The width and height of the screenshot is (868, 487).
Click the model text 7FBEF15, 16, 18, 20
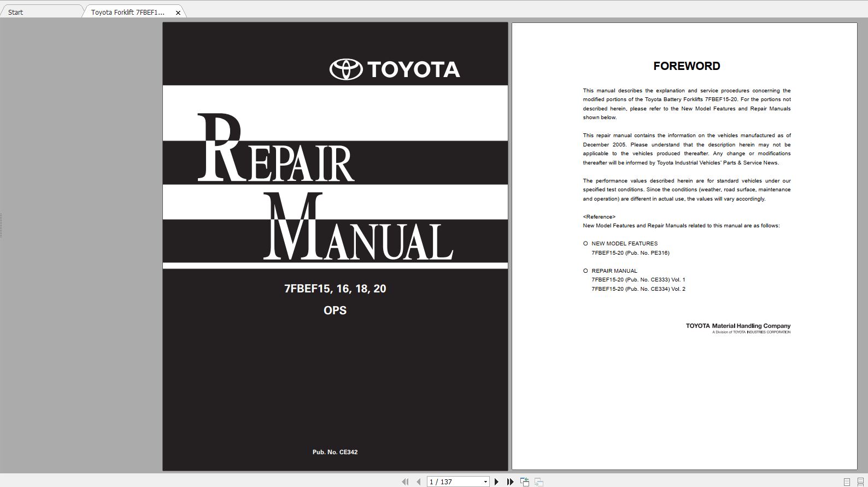point(335,289)
